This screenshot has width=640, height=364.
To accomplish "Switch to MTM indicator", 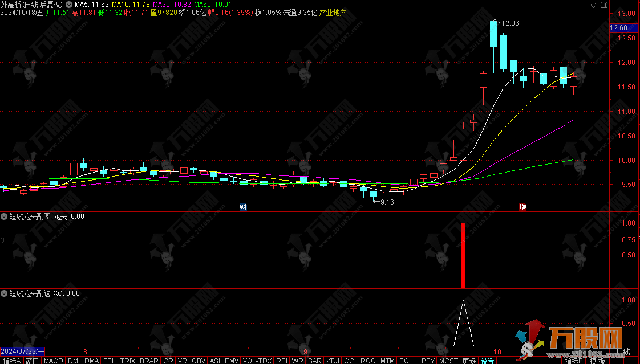I will coord(387,361).
